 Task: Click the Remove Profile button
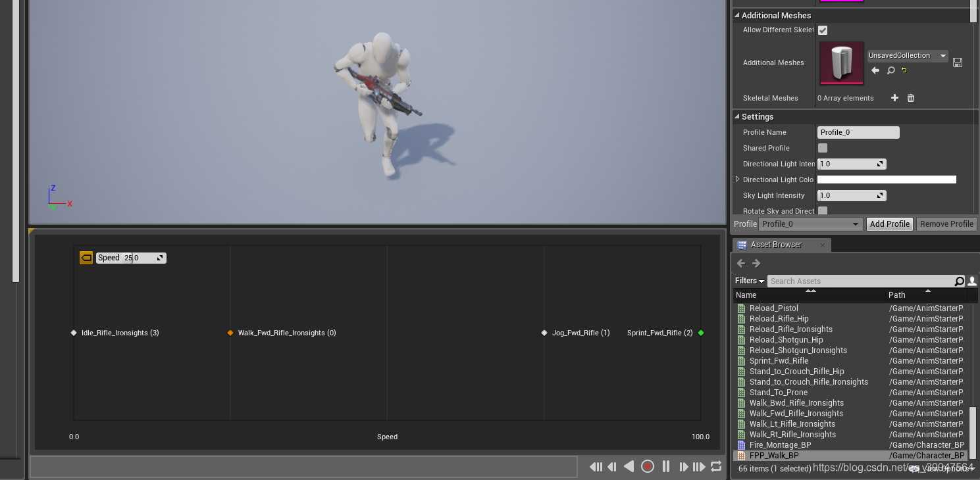(x=946, y=224)
